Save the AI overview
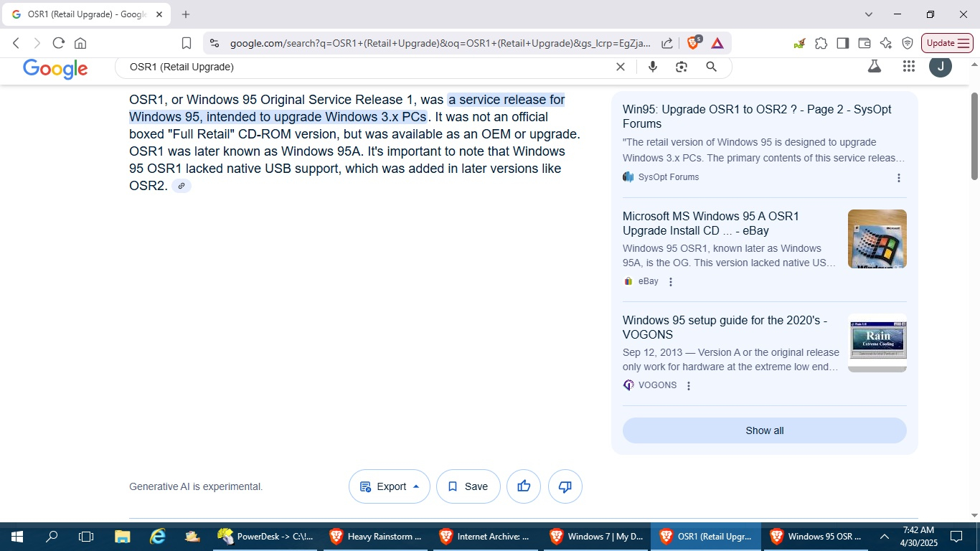Image resolution: width=980 pixels, height=551 pixels. [468, 486]
